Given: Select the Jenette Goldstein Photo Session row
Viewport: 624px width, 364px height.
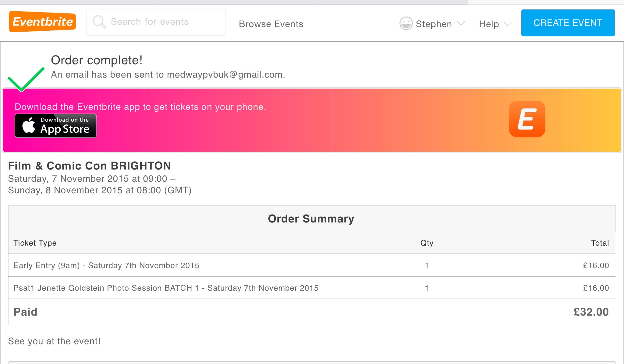Looking at the screenshot, I should 312,288.
